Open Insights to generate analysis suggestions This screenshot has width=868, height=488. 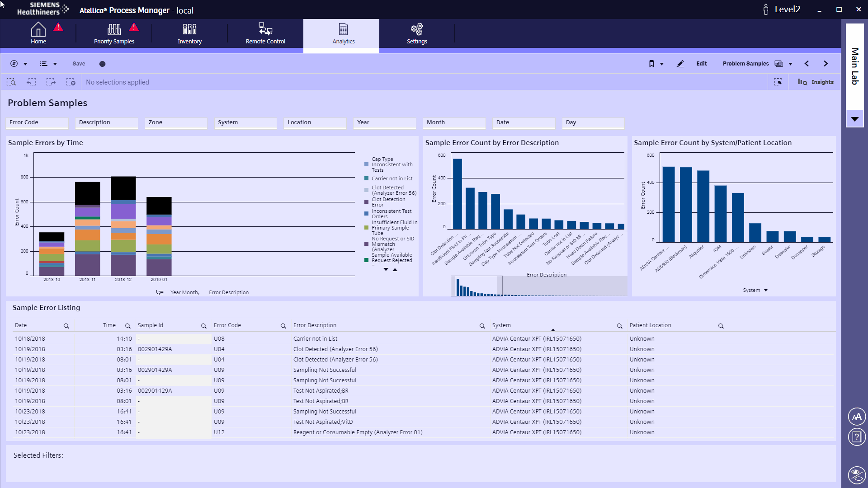click(816, 82)
